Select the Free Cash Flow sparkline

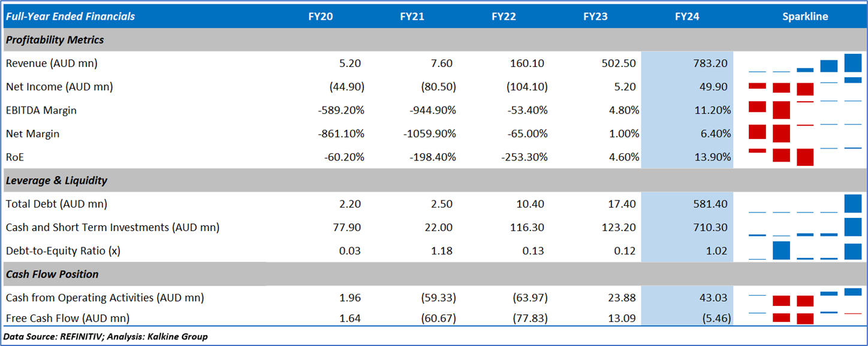click(x=804, y=318)
